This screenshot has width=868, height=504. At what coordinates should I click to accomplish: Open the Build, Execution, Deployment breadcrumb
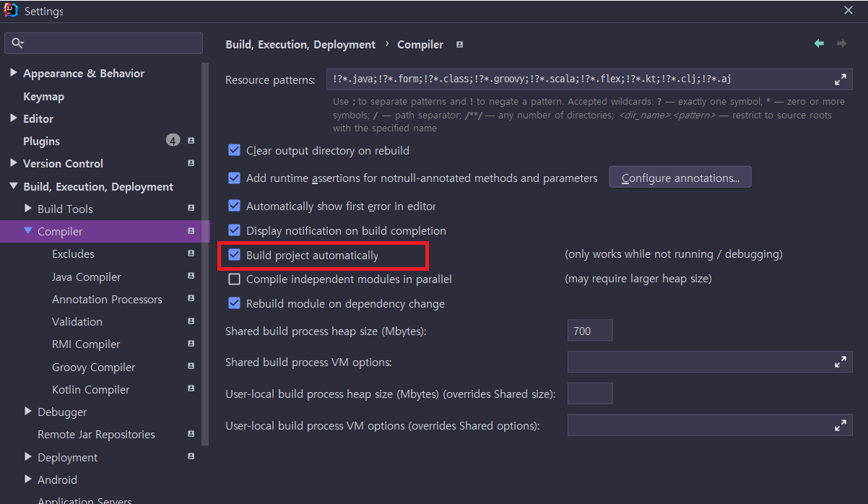(300, 44)
